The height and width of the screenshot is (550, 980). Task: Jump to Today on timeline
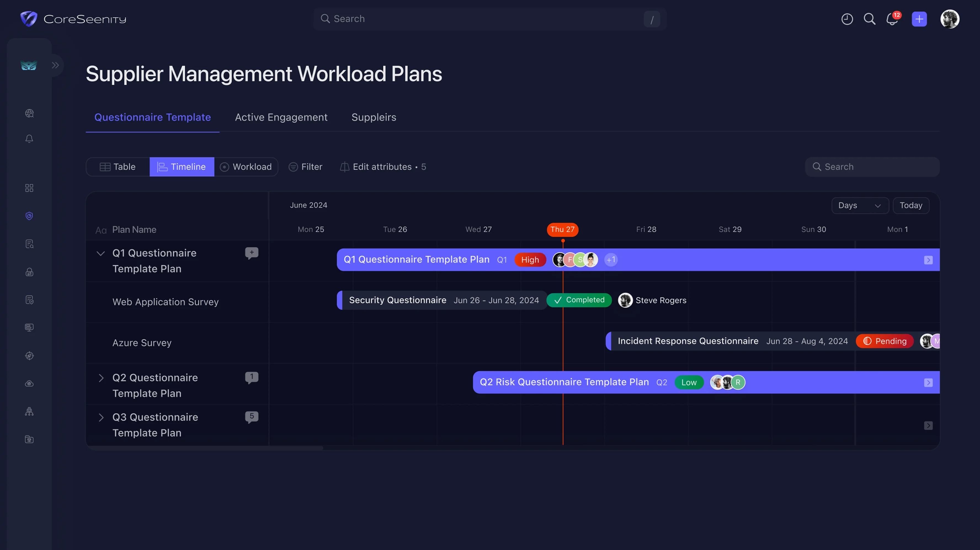click(911, 205)
